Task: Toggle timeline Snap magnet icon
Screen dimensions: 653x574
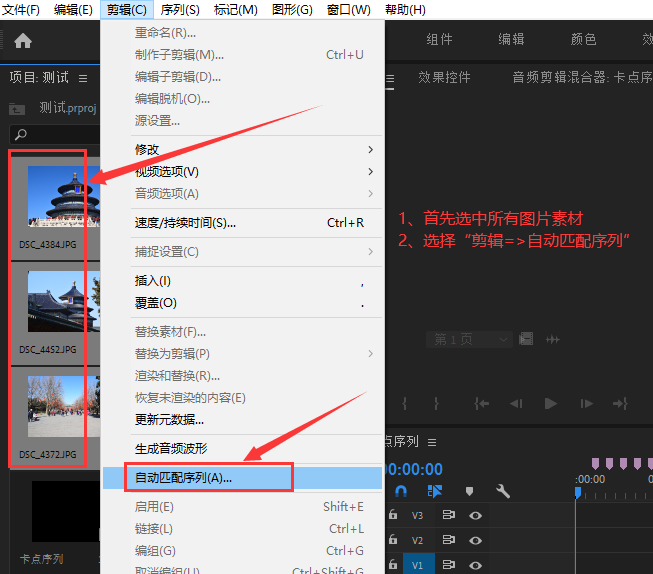Action: [401, 492]
